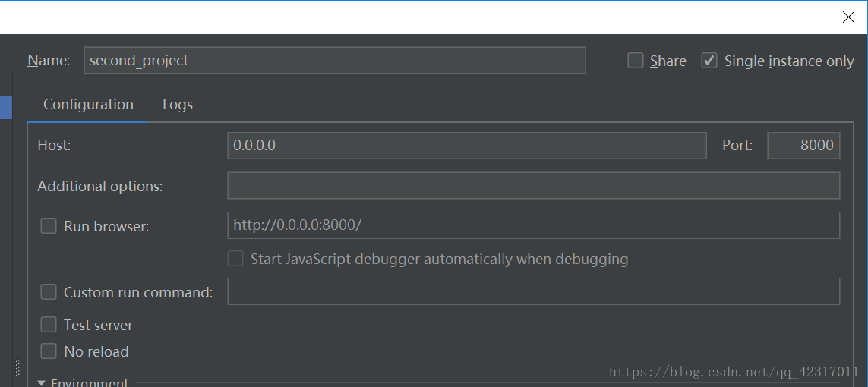Click the highlighted item in left sidebar
The width and height of the screenshot is (868, 387).
pyautogui.click(x=5, y=107)
